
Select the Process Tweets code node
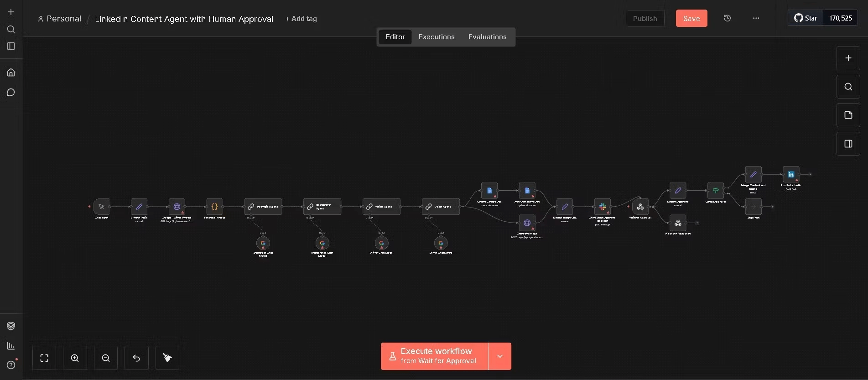[x=214, y=207]
